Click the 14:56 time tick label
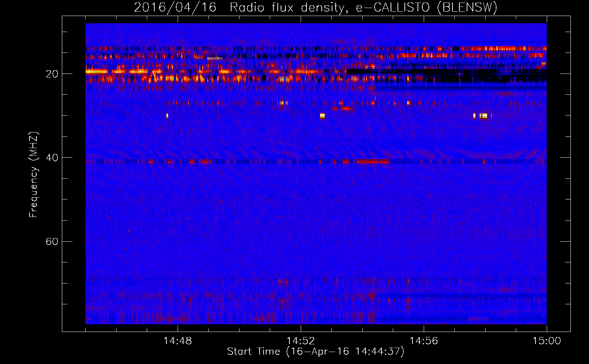 pos(424,341)
